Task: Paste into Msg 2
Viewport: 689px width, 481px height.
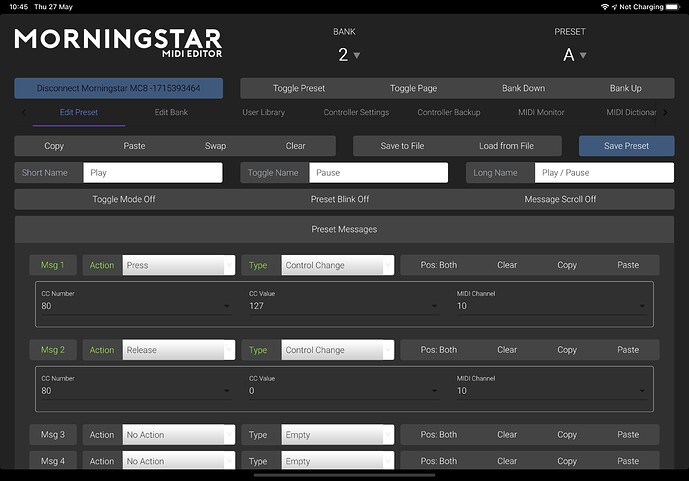Action: click(628, 350)
